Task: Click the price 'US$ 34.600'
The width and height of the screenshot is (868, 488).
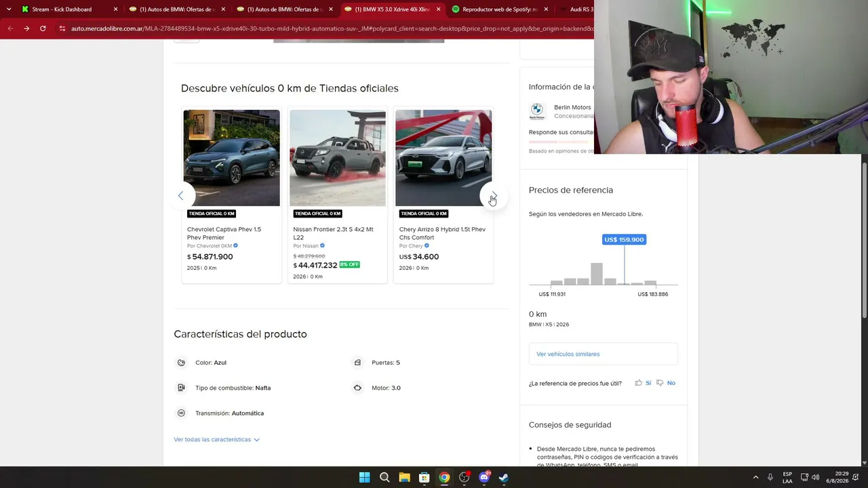Action: click(419, 257)
